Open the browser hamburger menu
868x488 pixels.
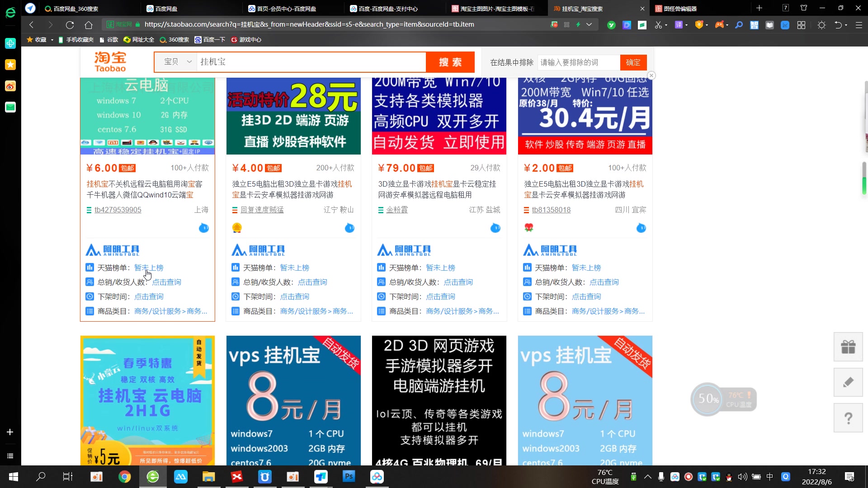(x=859, y=25)
